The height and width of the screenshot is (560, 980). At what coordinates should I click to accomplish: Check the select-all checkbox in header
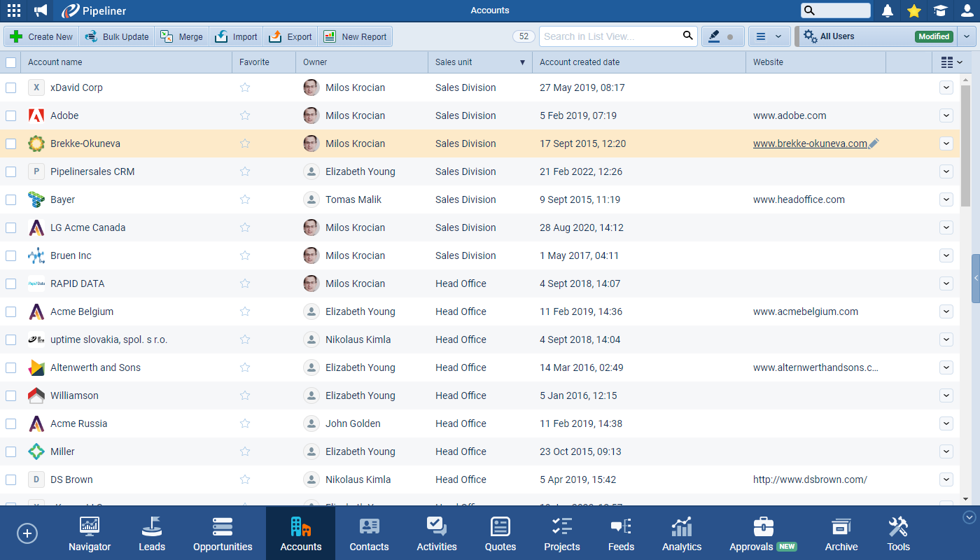[11, 62]
